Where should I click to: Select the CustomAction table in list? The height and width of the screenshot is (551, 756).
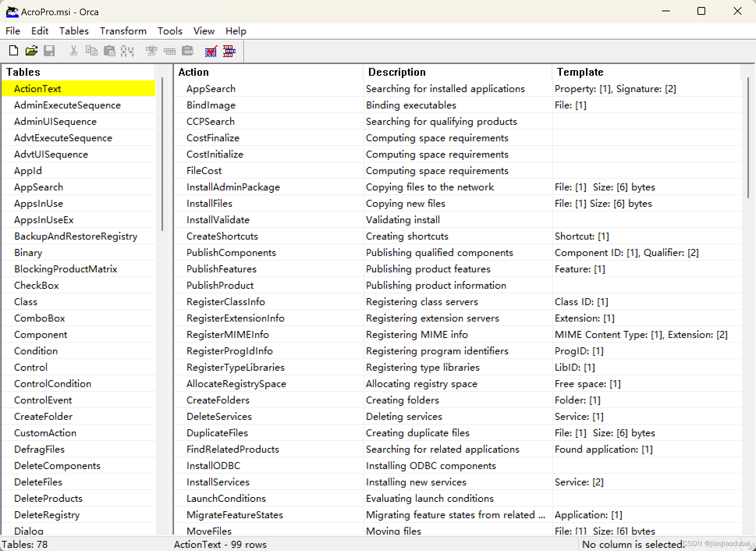click(45, 433)
